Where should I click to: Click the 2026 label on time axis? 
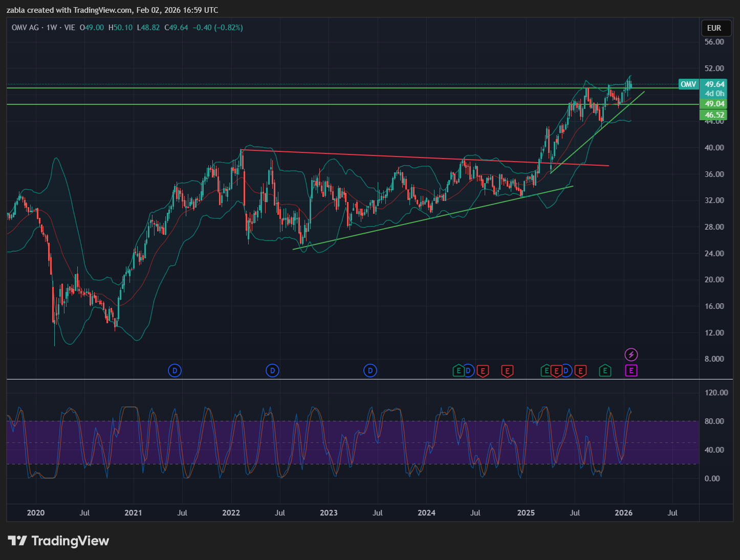click(623, 512)
